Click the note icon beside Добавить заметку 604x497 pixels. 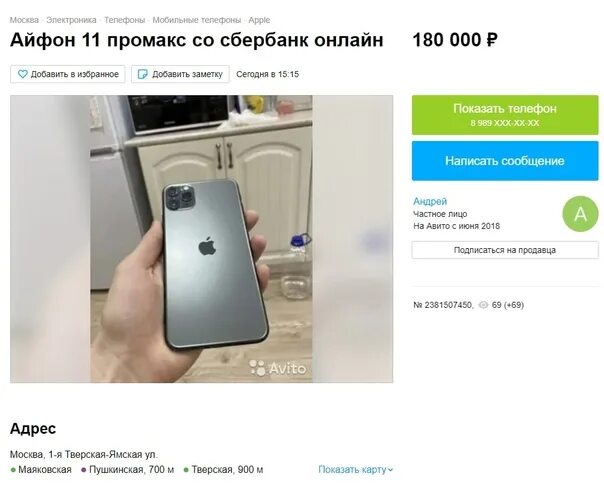[143, 74]
